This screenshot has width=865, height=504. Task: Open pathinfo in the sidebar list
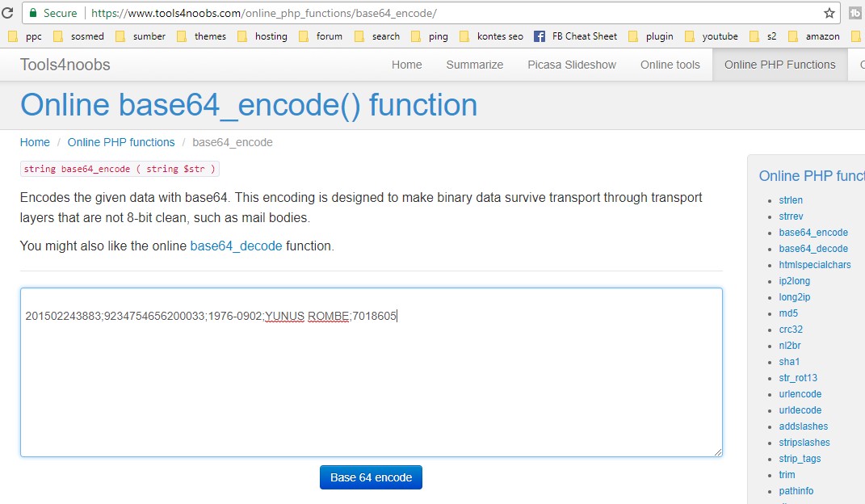click(x=796, y=491)
